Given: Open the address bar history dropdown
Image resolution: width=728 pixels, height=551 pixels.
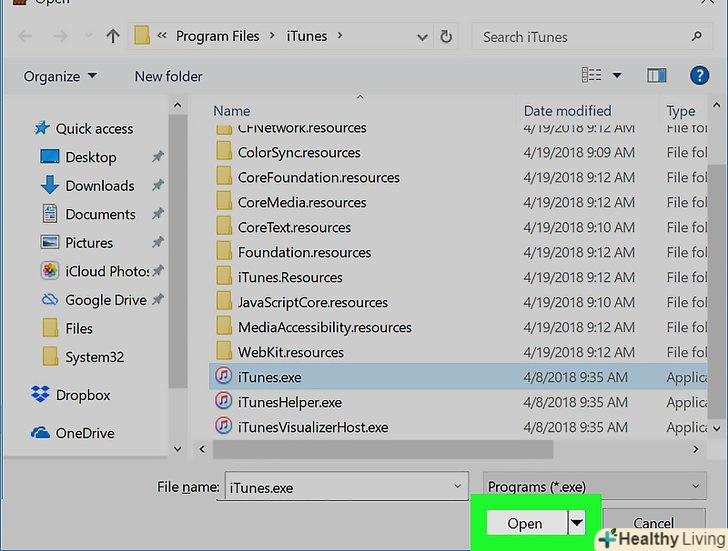Looking at the screenshot, I should 422,37.
